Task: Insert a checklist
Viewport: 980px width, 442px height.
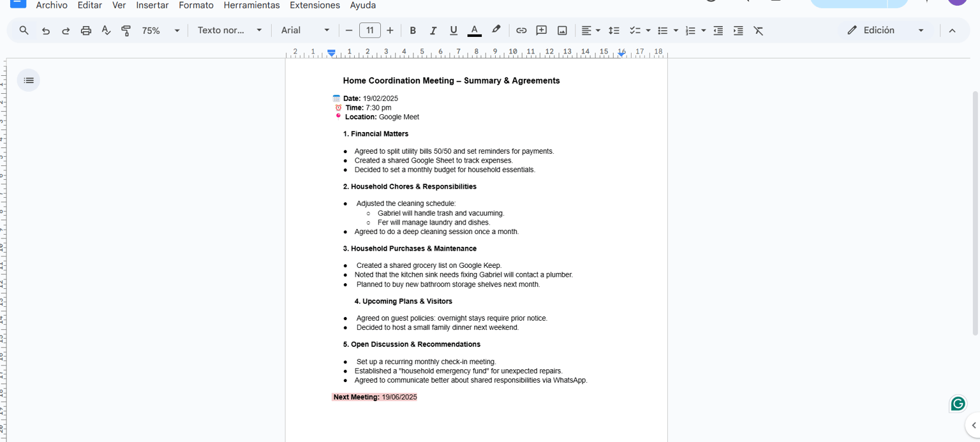Action: pos(635,31)
